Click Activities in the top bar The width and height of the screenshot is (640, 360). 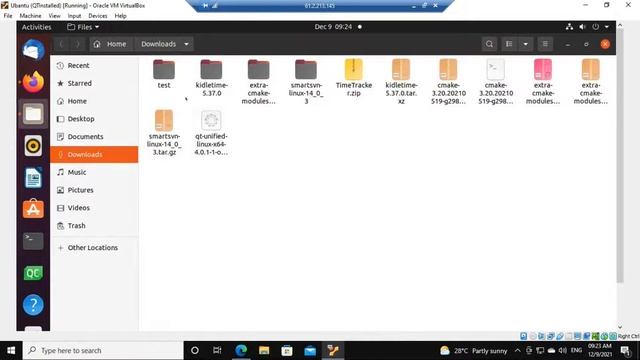point(36,27)
